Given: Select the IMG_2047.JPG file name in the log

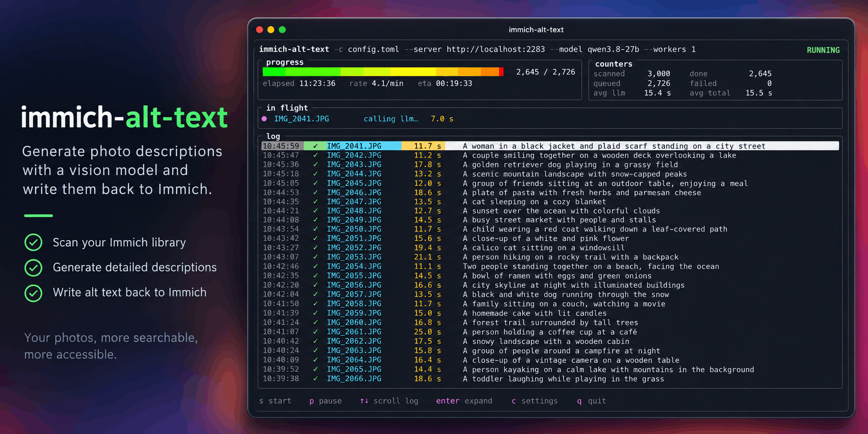Looking at the screenshot, I should pos(354,202).
